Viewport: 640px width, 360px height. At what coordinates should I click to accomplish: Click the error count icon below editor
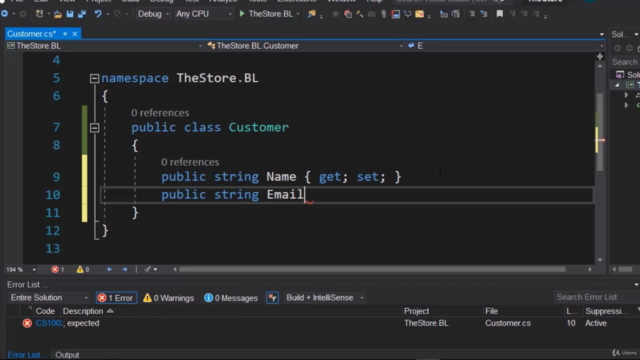(x=55, y=269)
